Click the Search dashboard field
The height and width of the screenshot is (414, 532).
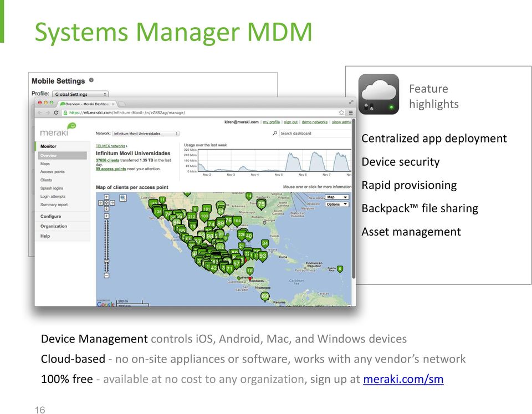315,134
